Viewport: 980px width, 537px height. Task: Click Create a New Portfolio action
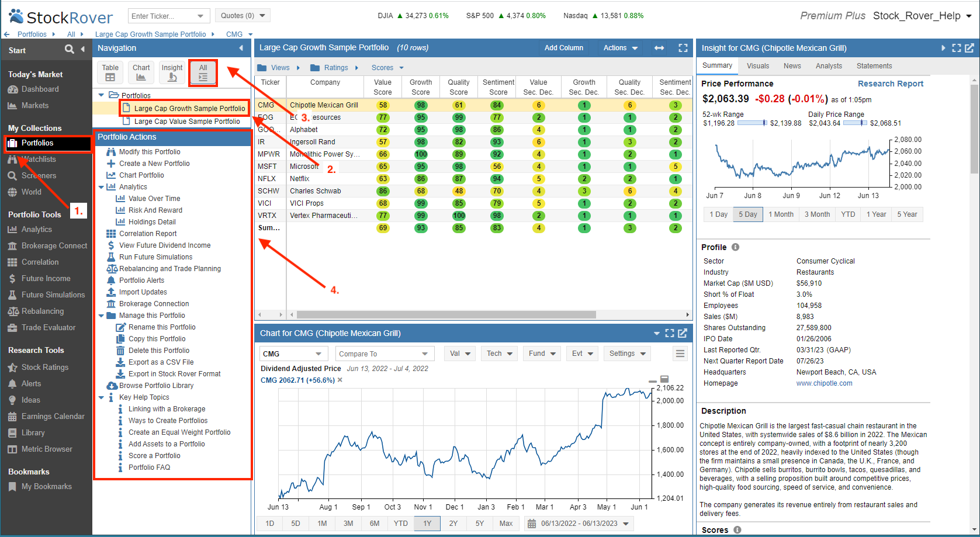154,164
